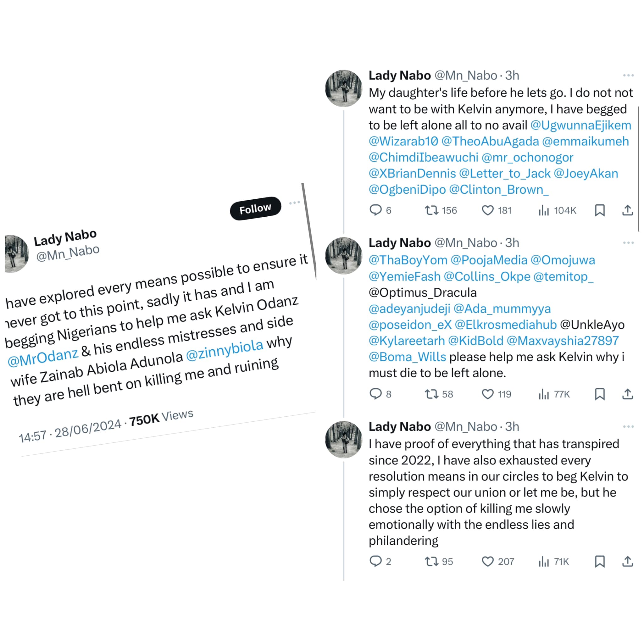Open more options on first thread tweet

[628, 76]
